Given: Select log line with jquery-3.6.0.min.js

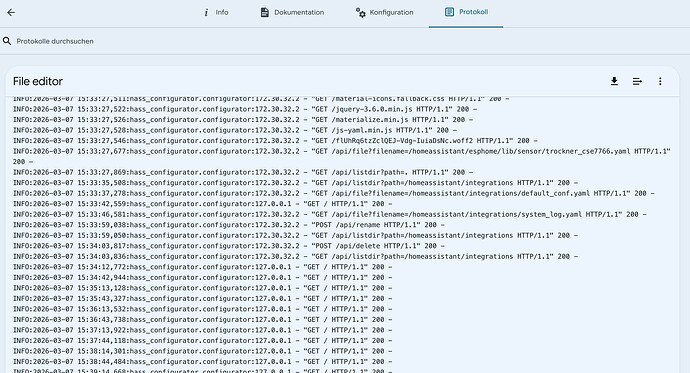Looking at the screenshot, I should pyautogui.click(x=245, y=109).
